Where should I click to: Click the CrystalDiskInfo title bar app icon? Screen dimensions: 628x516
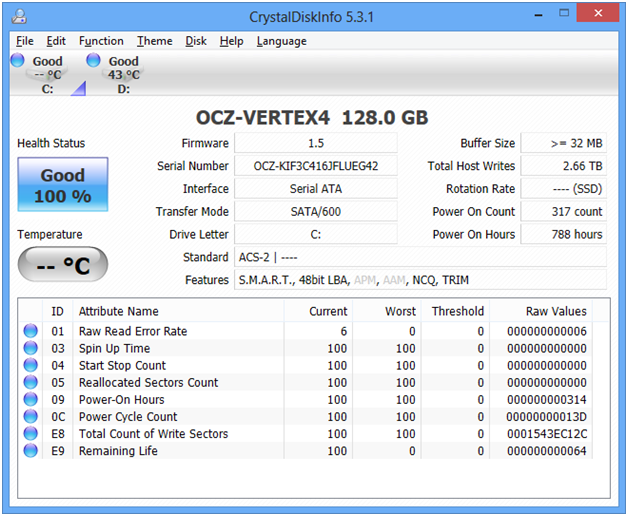pyautogui.click(x=19, y=16)
